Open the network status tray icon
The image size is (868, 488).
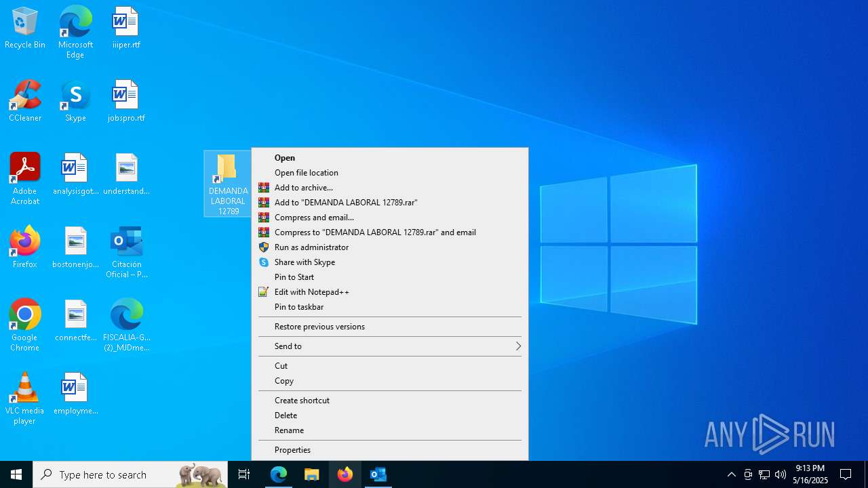(x=764, y=474)
